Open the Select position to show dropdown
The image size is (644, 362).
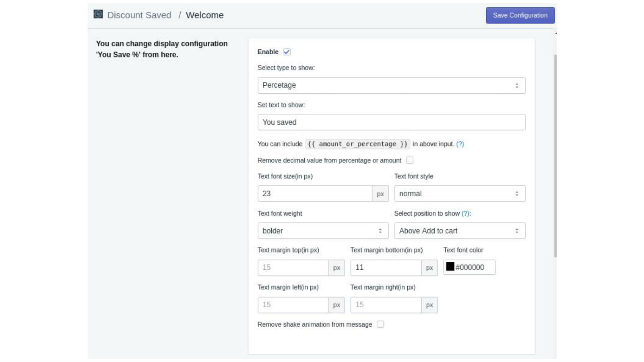[460, 230]
